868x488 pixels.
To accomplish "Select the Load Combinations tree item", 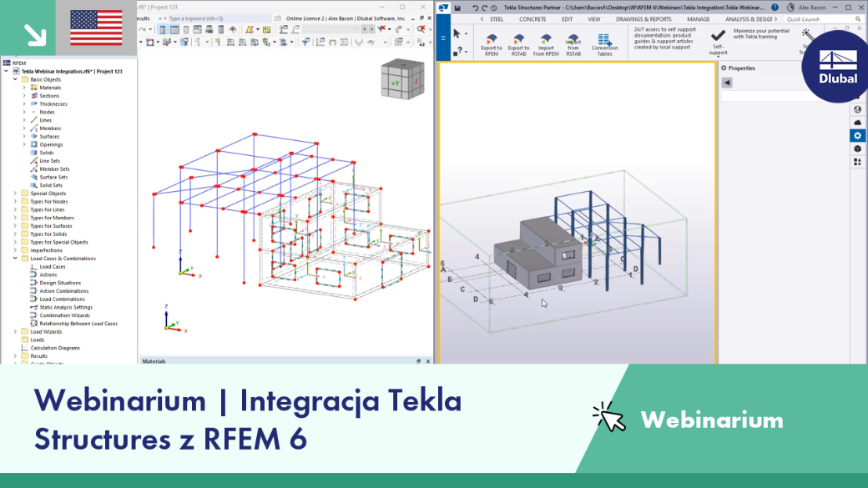I will (x=62, y=299).
